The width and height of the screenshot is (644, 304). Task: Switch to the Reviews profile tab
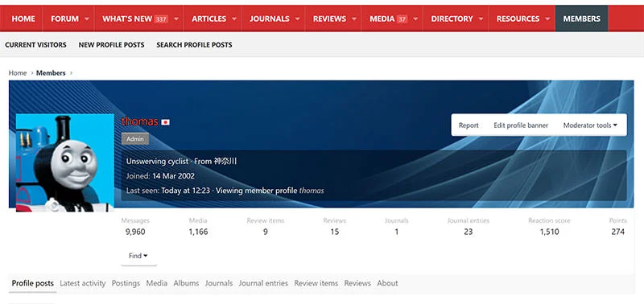[357, 283]
